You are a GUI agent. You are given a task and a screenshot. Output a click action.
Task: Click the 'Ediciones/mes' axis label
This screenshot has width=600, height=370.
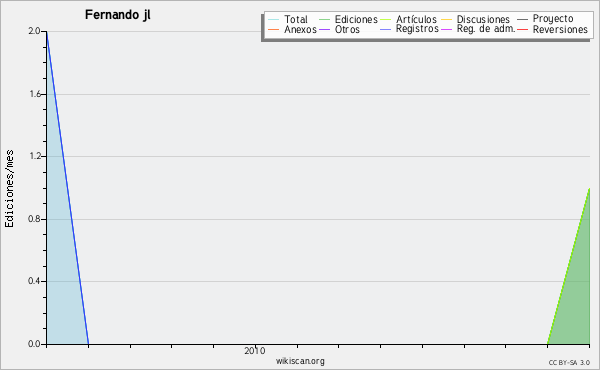(x=9, y=189)
